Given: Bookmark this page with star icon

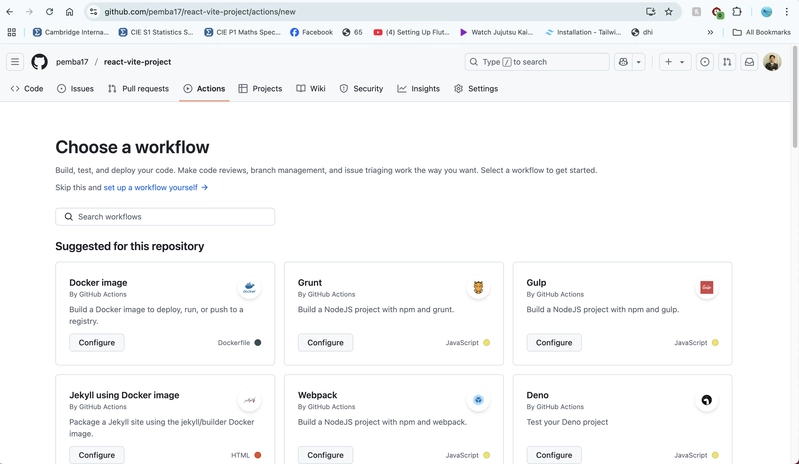Looking at the screenshot, I should coord(669,12).
